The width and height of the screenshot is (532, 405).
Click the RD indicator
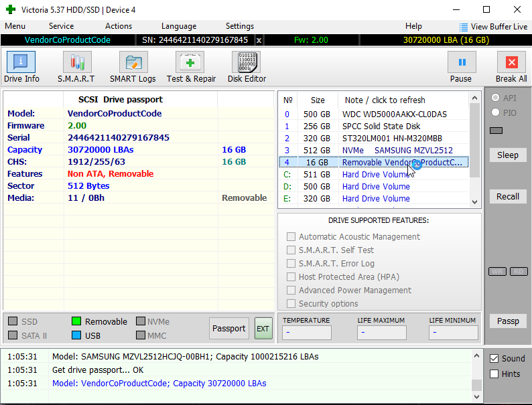click(x=519, y=272)
